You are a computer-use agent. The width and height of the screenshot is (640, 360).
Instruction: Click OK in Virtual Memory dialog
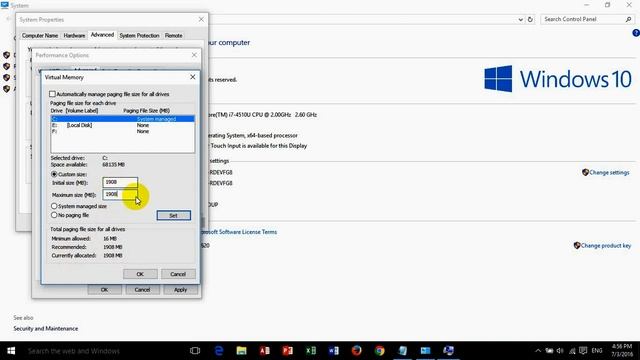coord(140,274)
